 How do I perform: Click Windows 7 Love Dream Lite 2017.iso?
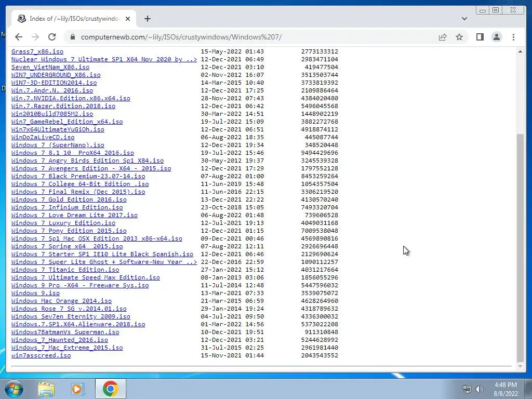74,216
